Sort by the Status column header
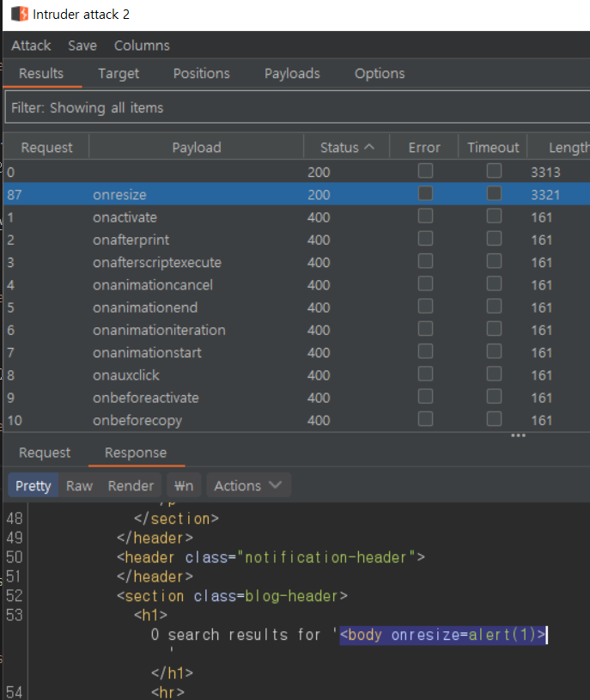 (x=347, y=148)
